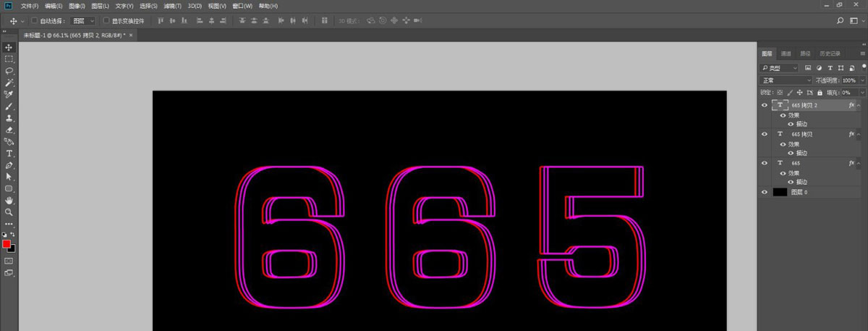Click the red foreground color swatch
This screenshot has height=331, width=868.
[x=7, y=244]
